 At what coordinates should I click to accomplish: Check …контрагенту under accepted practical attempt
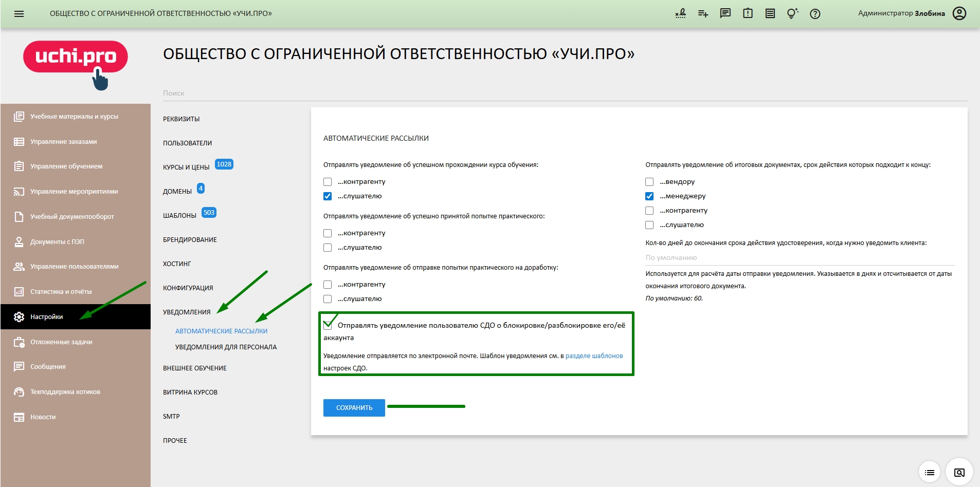328,233
